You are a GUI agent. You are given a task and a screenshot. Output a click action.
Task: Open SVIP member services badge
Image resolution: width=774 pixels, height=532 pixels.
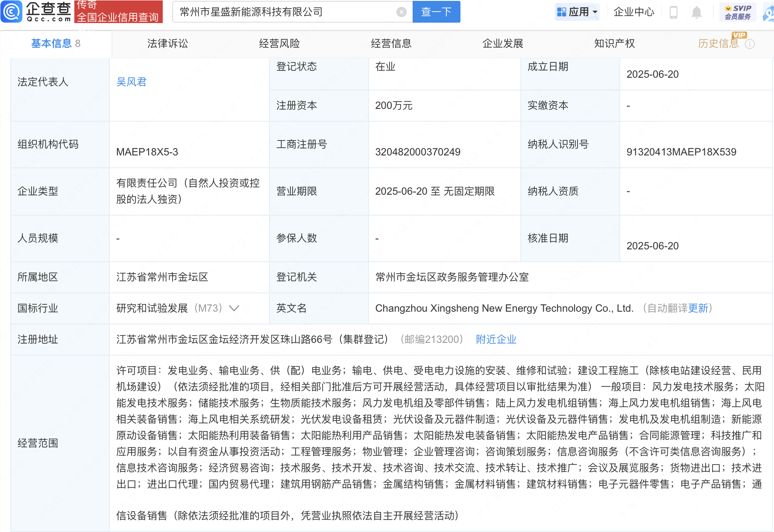click(x=738, y=12)
